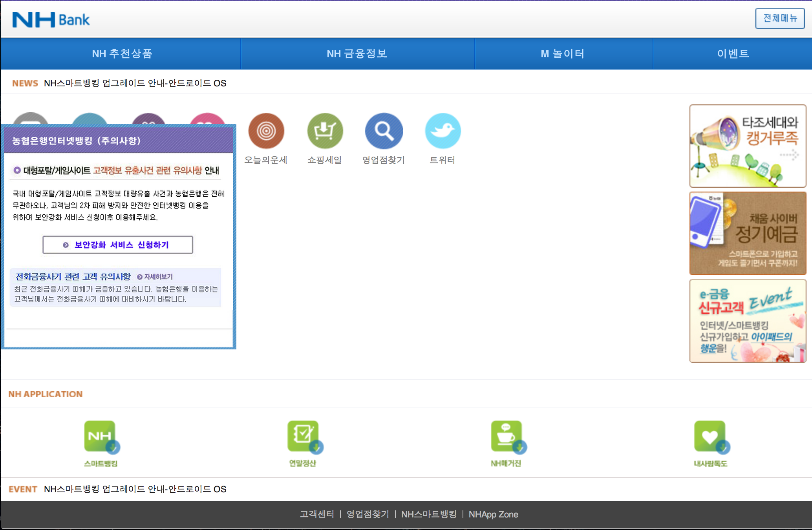The image size is (812, 530).
Task: Click the 보안강화 서비스 신청하기 button
Action: click(118, 245)
